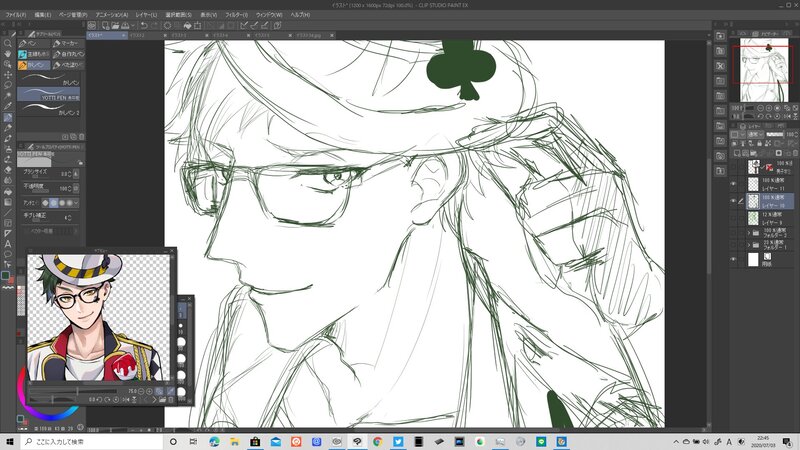The width and height of the screenshot is (800, 450).
Task: Select the Move layer tool
Action: click(8, 74)
